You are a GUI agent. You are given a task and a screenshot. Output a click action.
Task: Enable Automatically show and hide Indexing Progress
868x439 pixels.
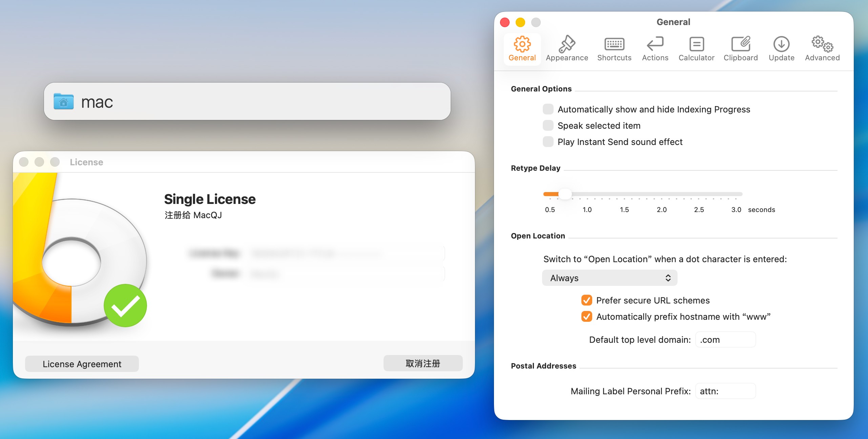click(x=548, y=109)
